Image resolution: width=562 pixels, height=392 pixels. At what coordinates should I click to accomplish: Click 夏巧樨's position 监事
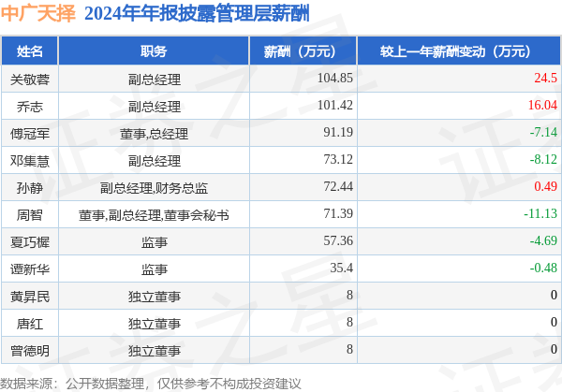(x=155, y=242)
